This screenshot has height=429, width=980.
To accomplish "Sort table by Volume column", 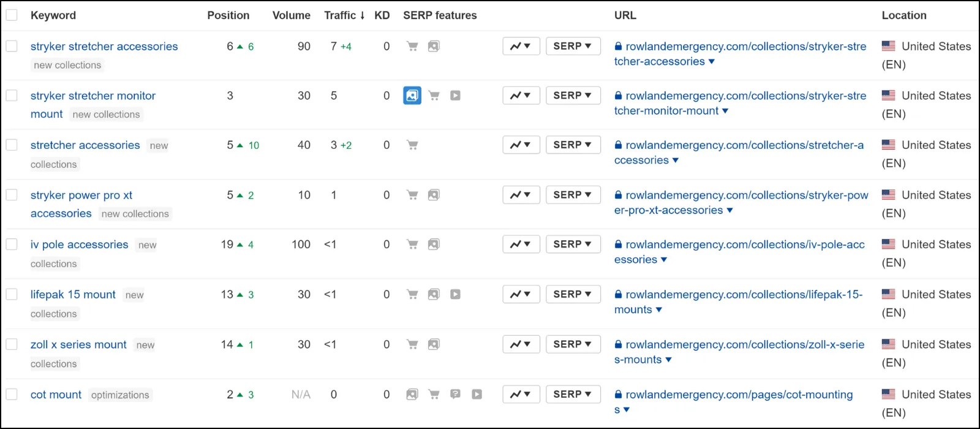I will 291,15.
